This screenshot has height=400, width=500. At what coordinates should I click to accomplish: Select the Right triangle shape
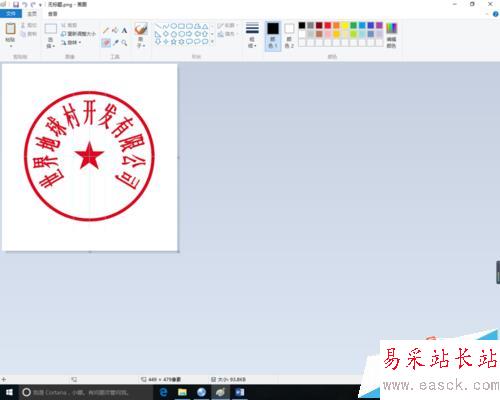[x=158, y=34]
